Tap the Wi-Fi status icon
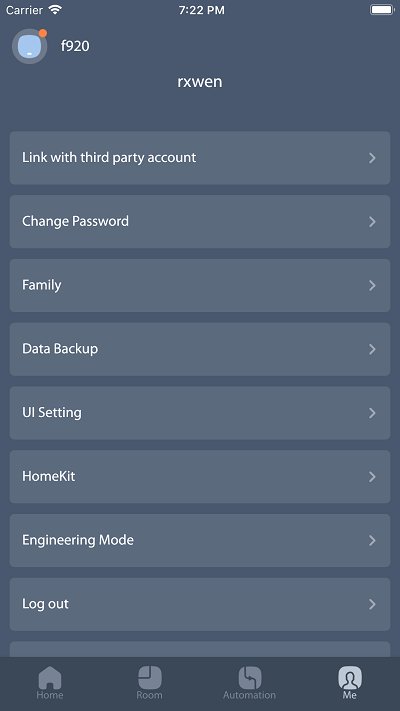This screenshot has height=711, width=400. [x=55, y=10]
